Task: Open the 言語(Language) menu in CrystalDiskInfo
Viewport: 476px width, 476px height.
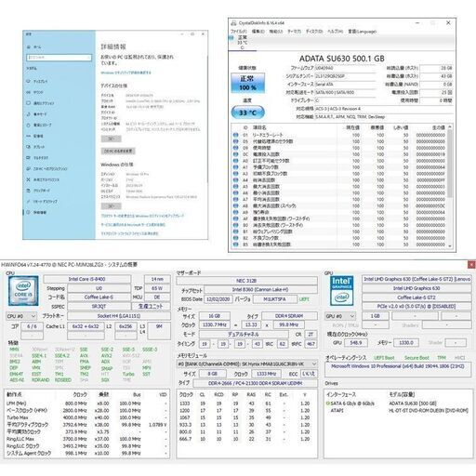Action: tap(362, 32)
